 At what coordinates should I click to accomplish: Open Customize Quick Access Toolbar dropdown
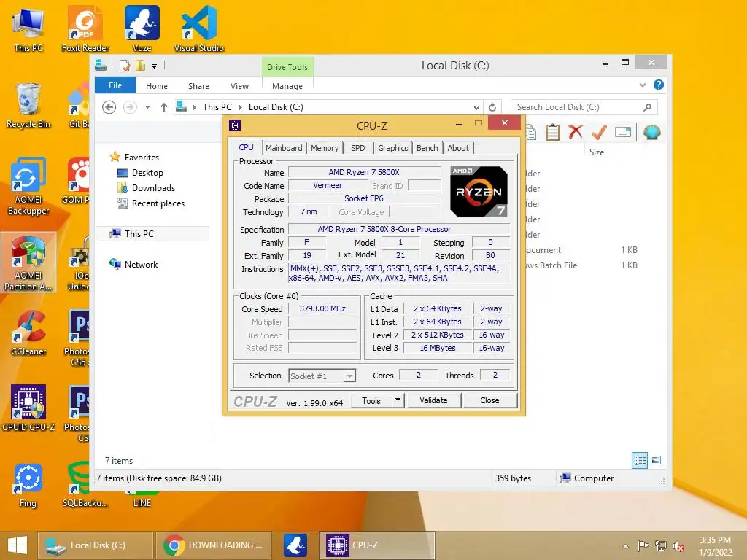[x=154, y=66]
